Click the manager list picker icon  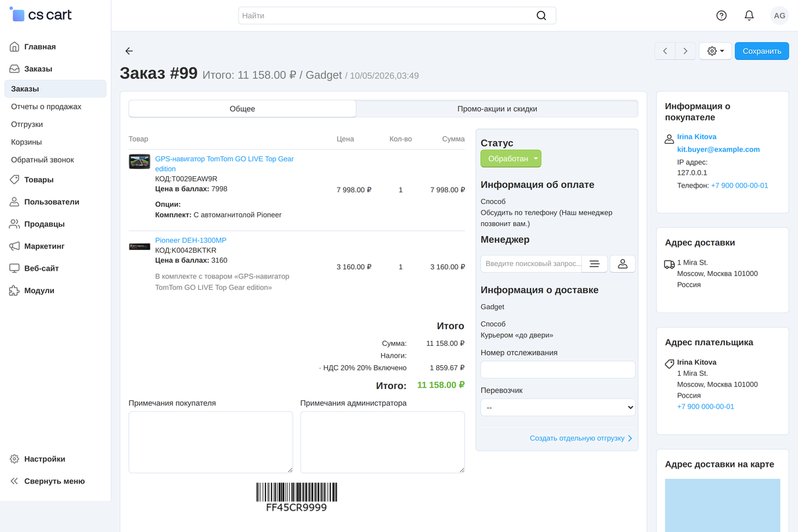595,264
